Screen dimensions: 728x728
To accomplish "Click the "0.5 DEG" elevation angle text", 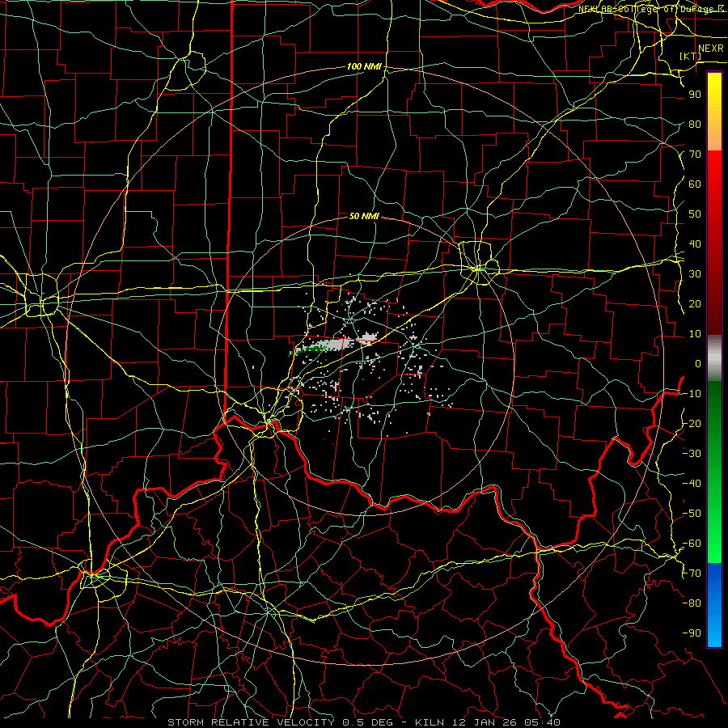I will tap(368, 722).
